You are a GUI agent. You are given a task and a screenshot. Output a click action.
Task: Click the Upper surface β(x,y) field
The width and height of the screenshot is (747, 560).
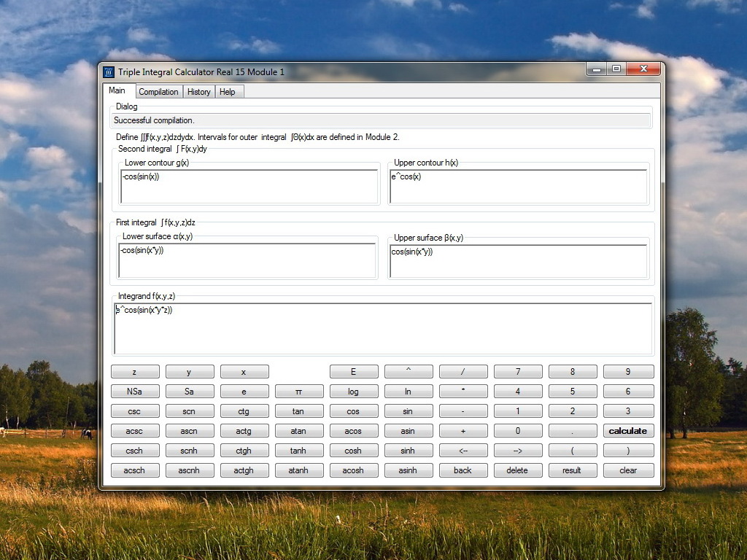(519, 261)
